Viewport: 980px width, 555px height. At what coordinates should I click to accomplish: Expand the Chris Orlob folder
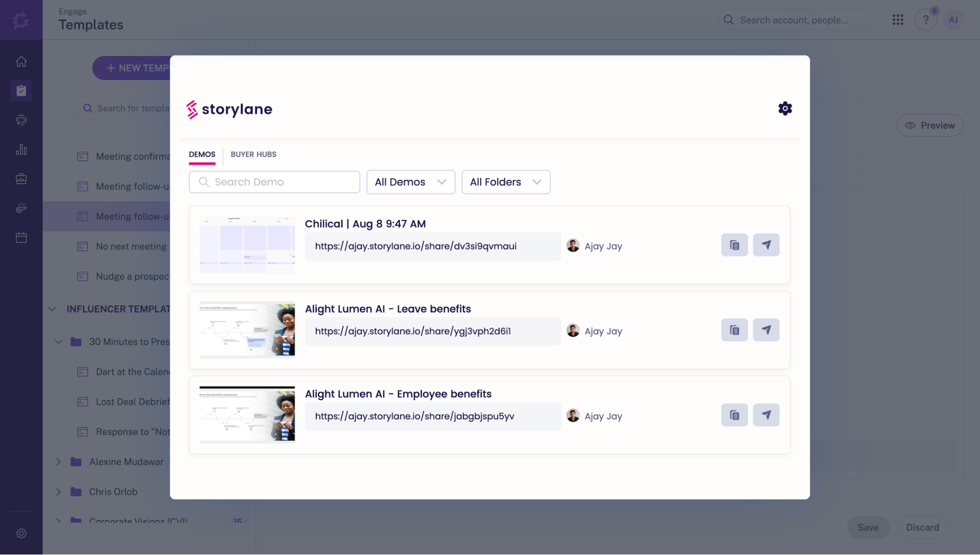click(x=58, y=492)
